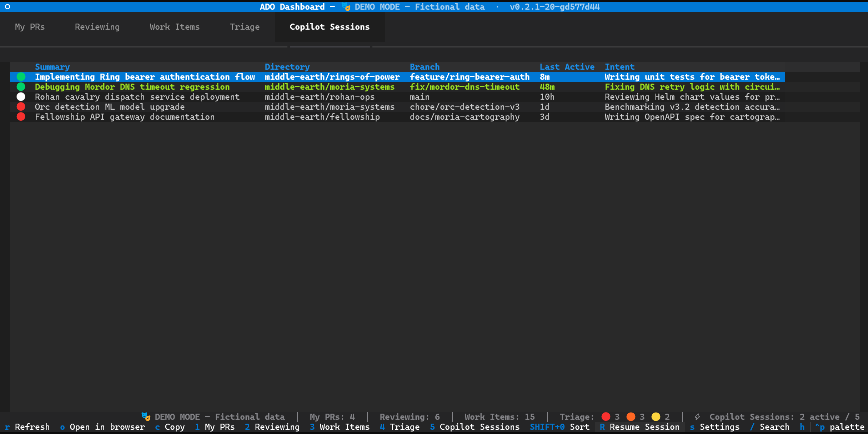Click footer shortcut 3 Work Items
This screenshot has width=868, height=434.
pyautogui.click(x=340, y=427)
